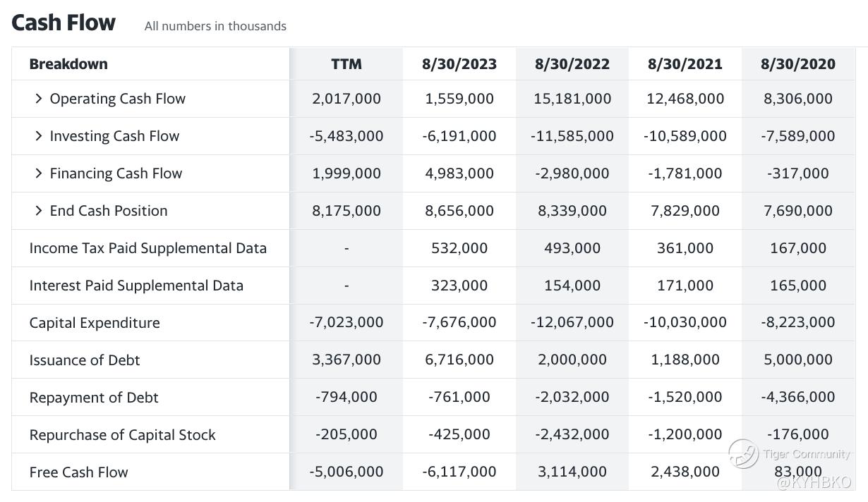Select Financing Cash Flow value -1,781,000
This screenshot has height=502, width=868.
coord(685,173)
